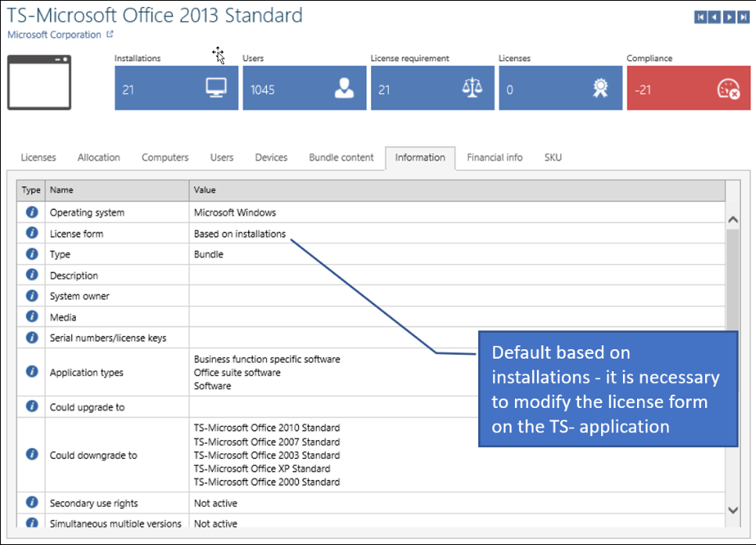Open the Microsoft Corporation link
This screenshot has width=756, height=545.
pos(53,34)
